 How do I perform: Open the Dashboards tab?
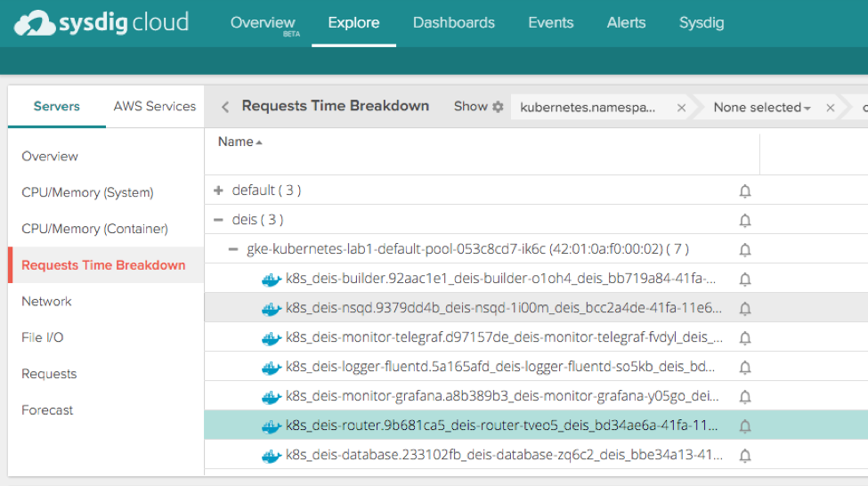(454, 22)
